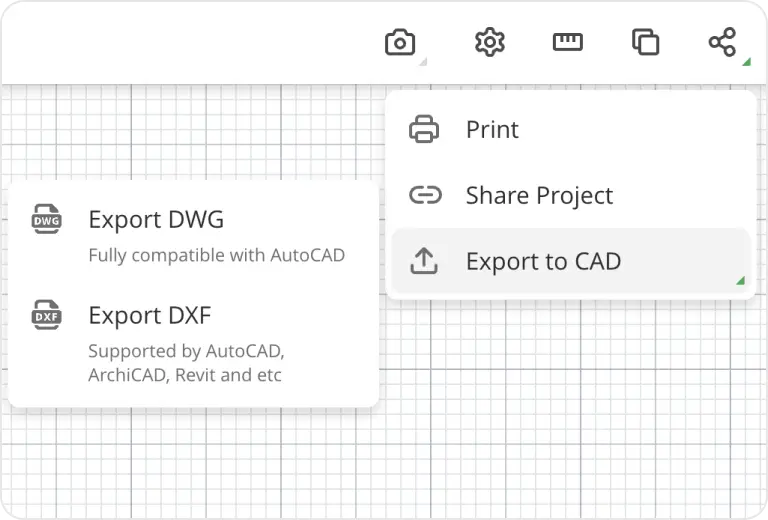Click the printer icon in the menu

pos(425,129)
